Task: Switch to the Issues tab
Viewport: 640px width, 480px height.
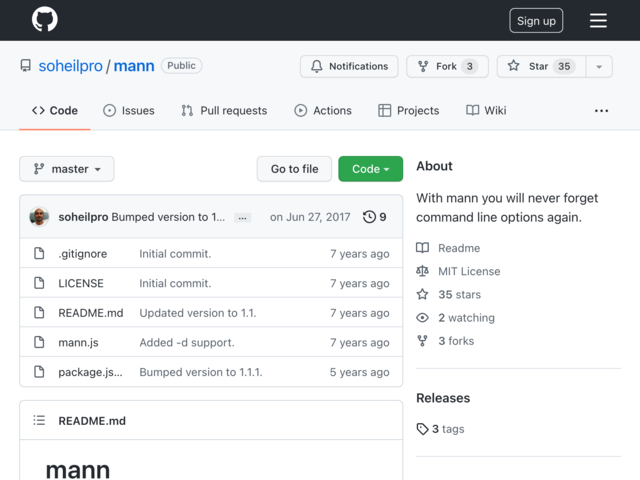Action: 129,110
